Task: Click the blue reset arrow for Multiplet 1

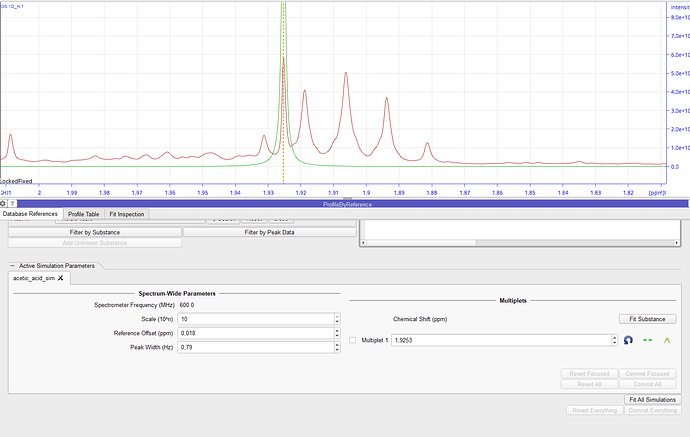Action: (628, 340)
